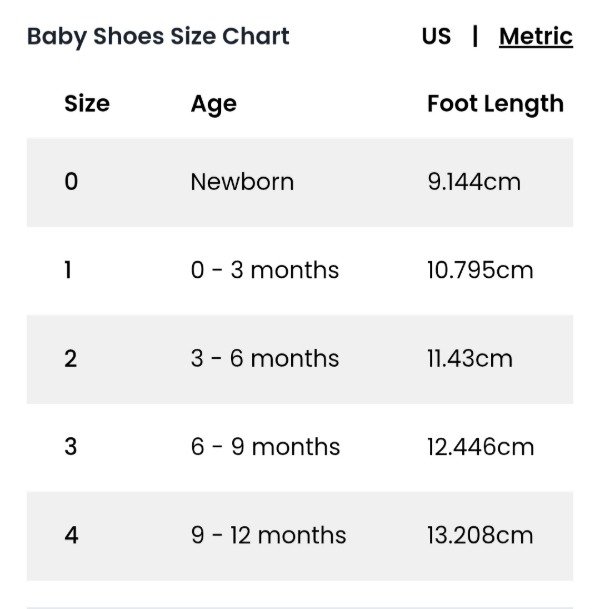Switch size chart to US units

click(436, 37)
